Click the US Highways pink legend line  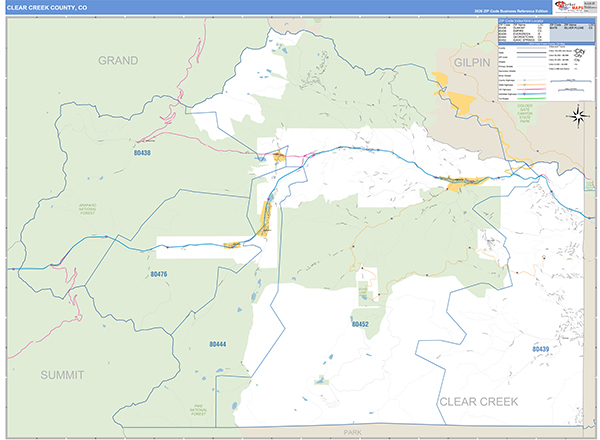pos(532,89)
